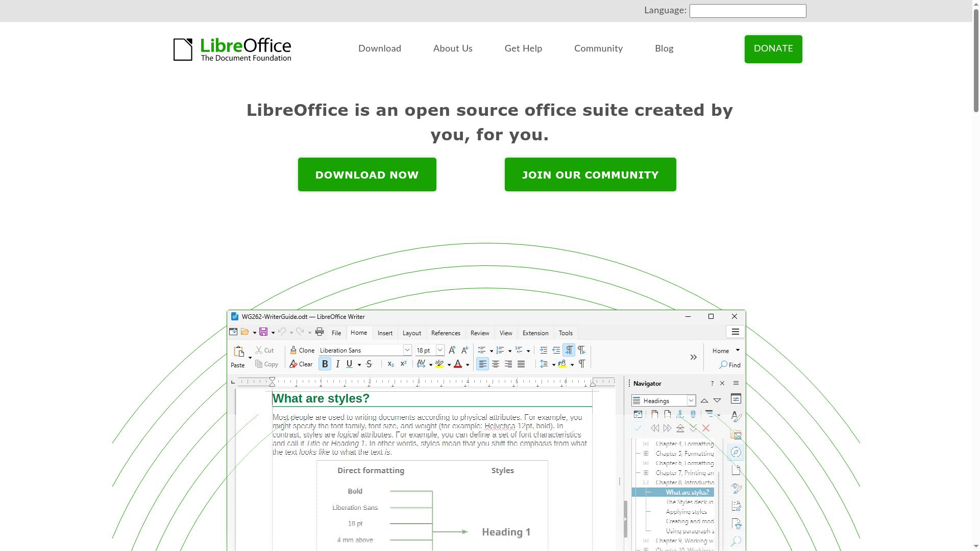Toggle Align Right in the Writer ribbon
Viewport: 980px width, 551px height.
pos(508,364)
